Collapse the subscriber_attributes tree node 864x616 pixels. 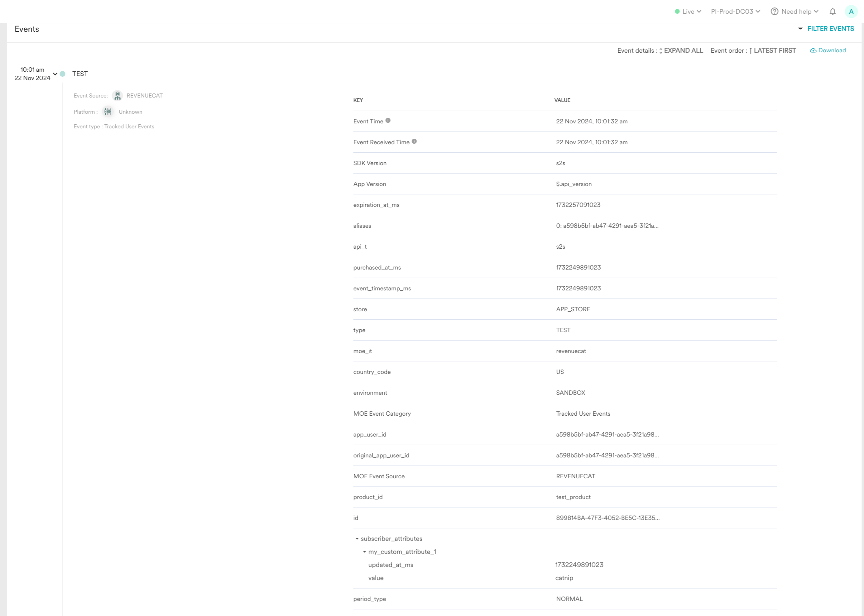pyautogui.click(x=357, y=539)
